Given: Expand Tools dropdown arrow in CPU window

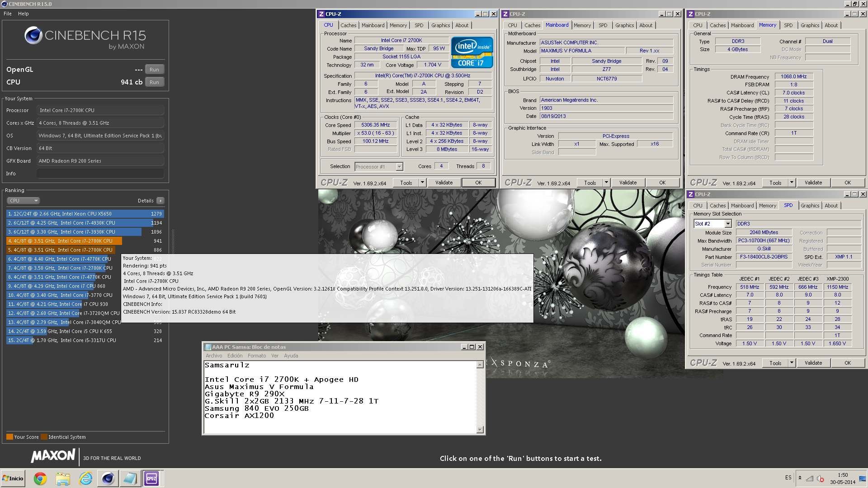Looking at the screenshot, I should (423, 183).
